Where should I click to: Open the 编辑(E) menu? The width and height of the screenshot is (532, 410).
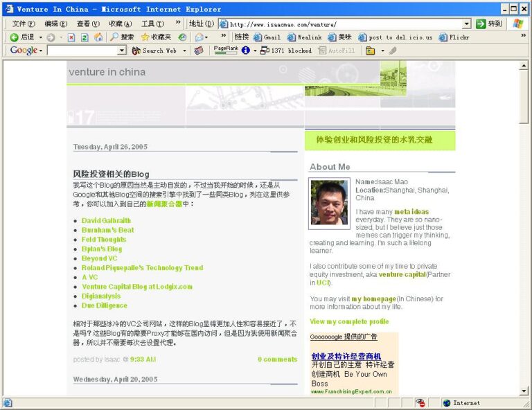click(x=56, y=24)
